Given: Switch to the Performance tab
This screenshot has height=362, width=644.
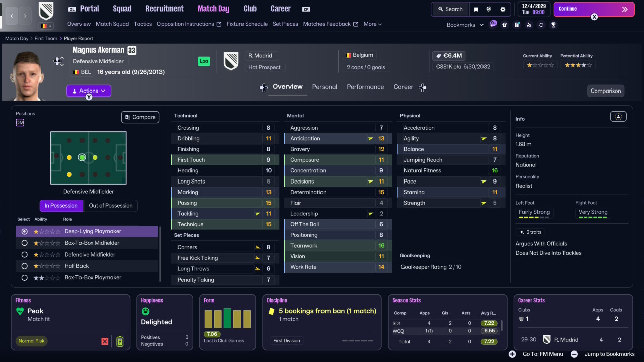Looking at the screenshot, I should point(365,87).
